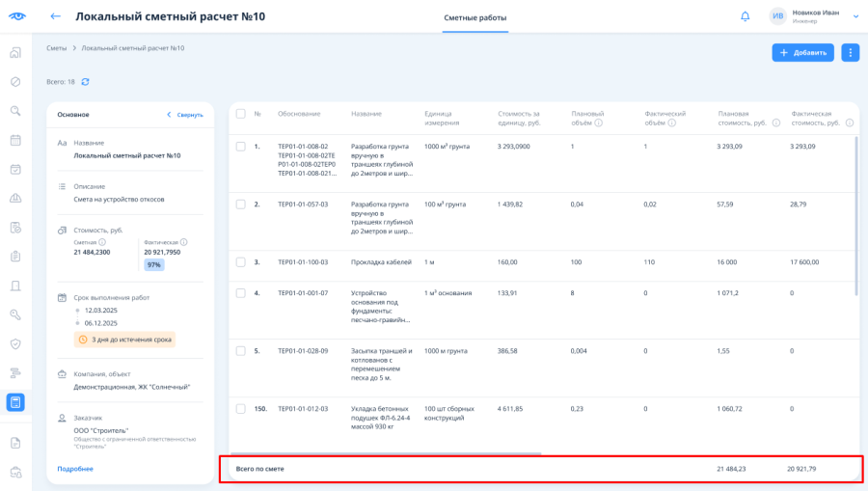Click the Добавить button
868x491 pixels.
tap(802, 53)
